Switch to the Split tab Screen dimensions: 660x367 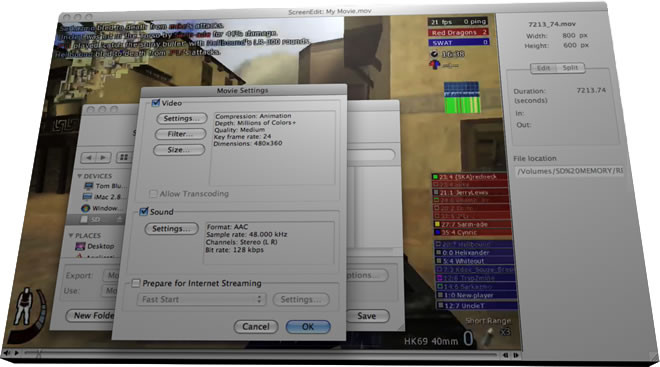(570, 67)
